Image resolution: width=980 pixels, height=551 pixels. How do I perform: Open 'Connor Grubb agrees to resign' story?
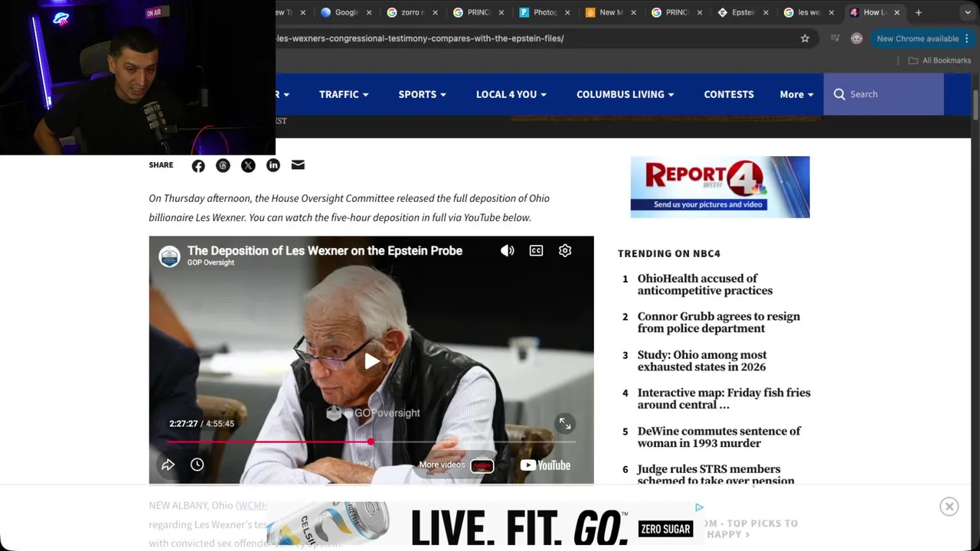coord(719,322)
